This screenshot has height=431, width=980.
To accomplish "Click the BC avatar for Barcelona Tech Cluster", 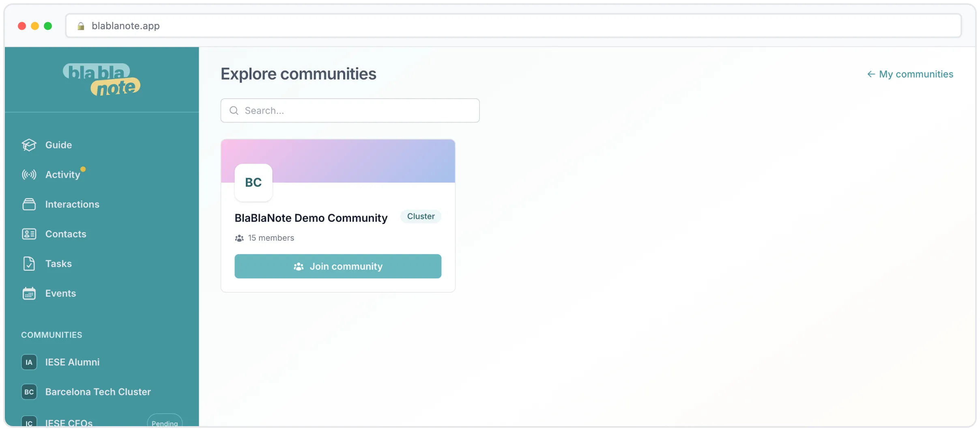I will [29, 392].
